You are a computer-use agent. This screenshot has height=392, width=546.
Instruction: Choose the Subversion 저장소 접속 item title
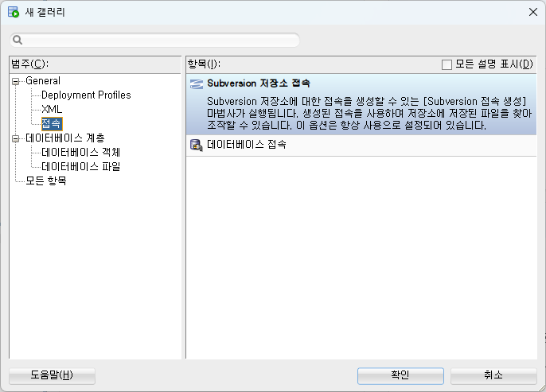[259, 83]
